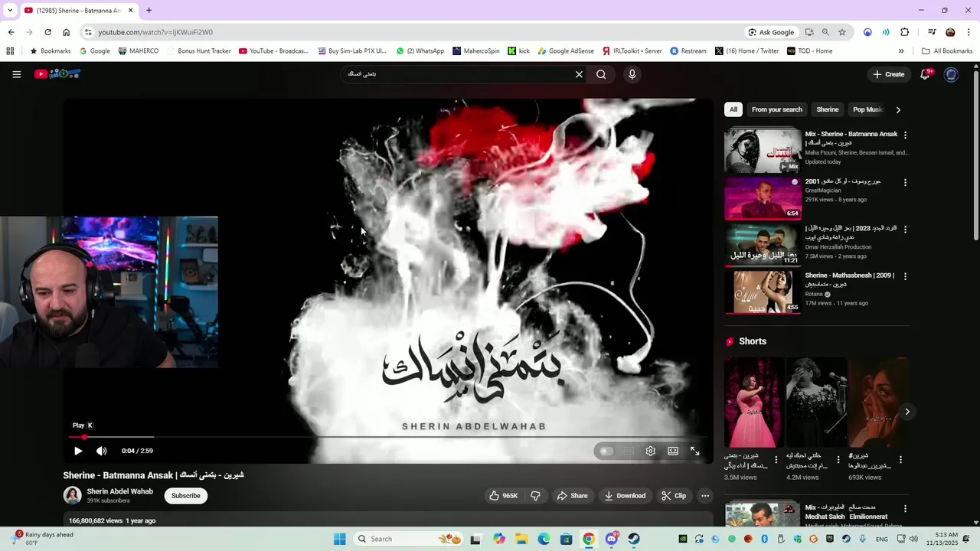Toggle the autoplay switch in the player

(606, 451)
